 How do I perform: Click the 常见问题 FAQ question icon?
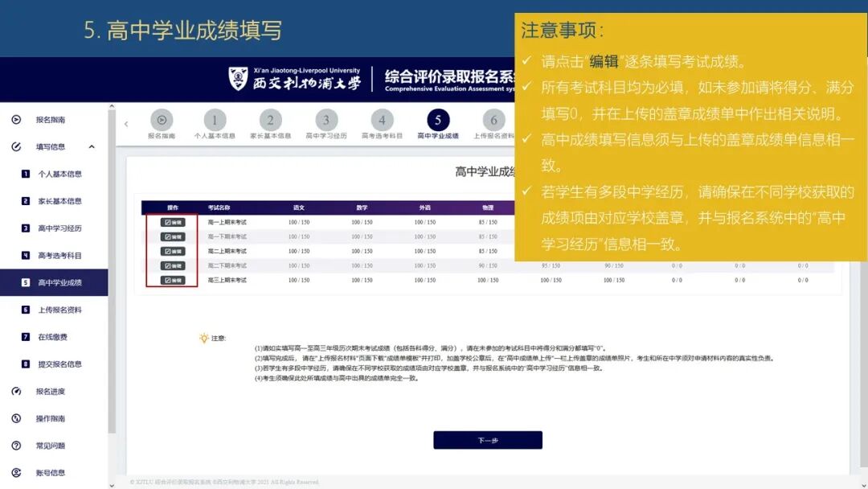tap(17, 444)
